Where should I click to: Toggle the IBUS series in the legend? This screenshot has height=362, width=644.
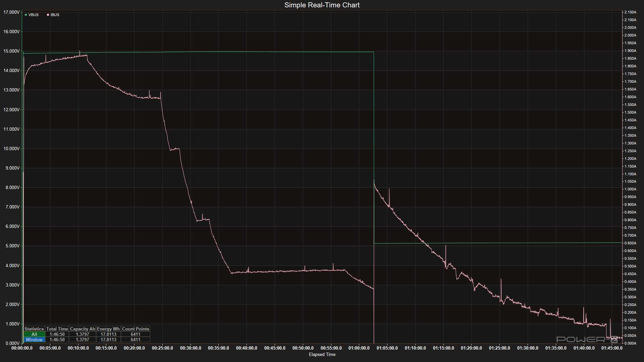pos(55,15)
